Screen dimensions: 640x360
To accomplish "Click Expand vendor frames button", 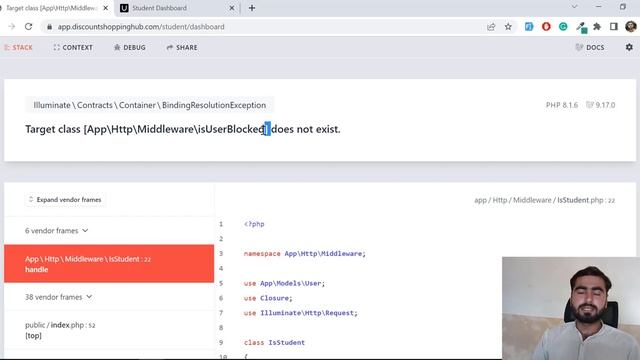I will point(65,200).
